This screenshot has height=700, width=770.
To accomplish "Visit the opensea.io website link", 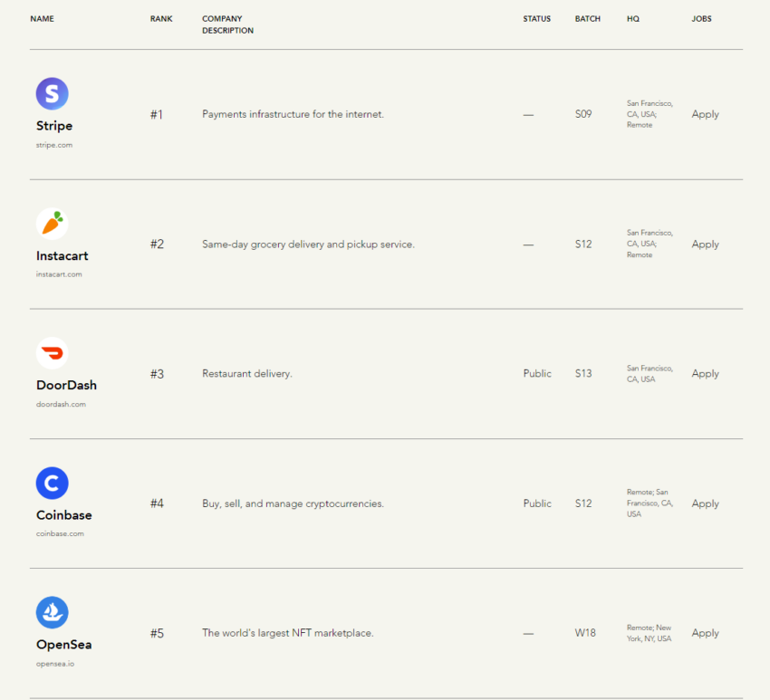I will tap(55, 664).
